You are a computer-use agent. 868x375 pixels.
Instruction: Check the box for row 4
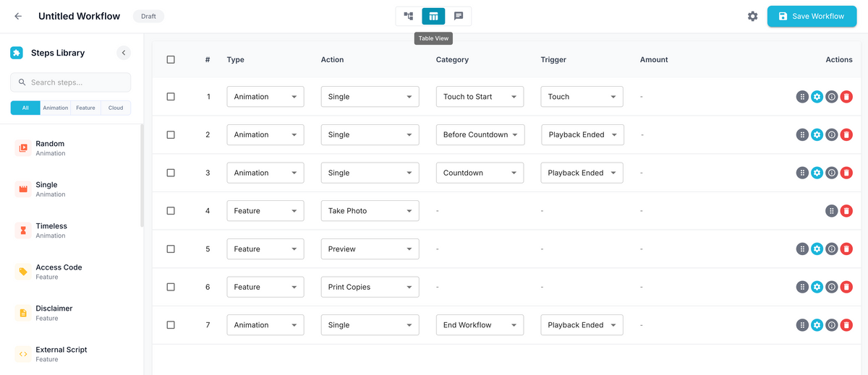pos(171,211)
